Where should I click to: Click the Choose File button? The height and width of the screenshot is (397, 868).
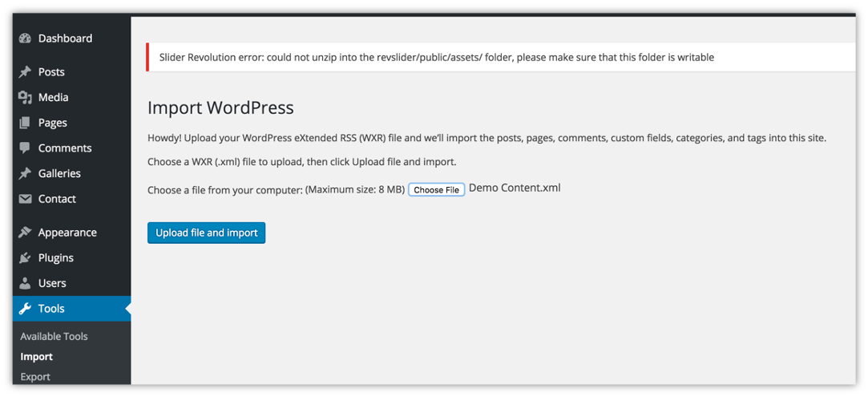[x=436, y=190]
